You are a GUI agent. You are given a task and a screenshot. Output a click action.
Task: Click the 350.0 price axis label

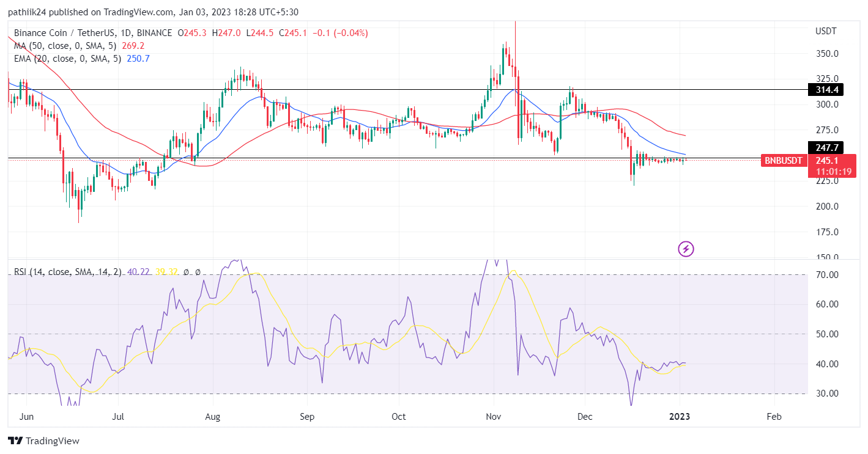[826, 54]
